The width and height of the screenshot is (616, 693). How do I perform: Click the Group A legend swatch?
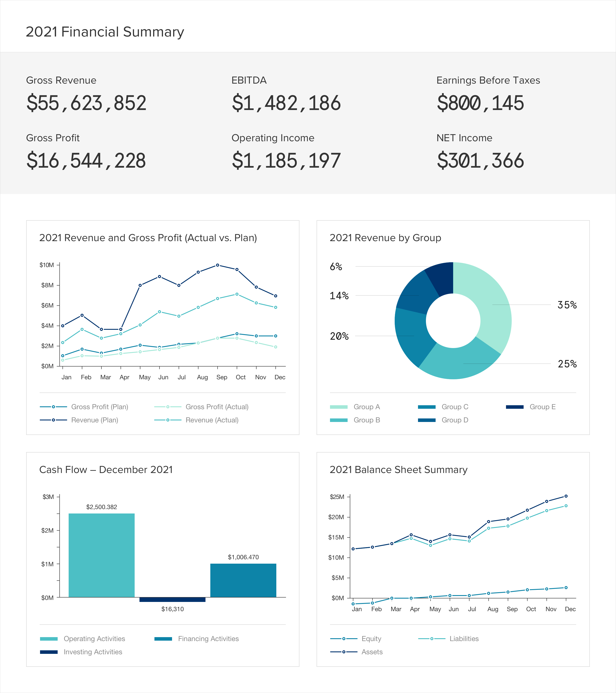click(x=339, y=407)
